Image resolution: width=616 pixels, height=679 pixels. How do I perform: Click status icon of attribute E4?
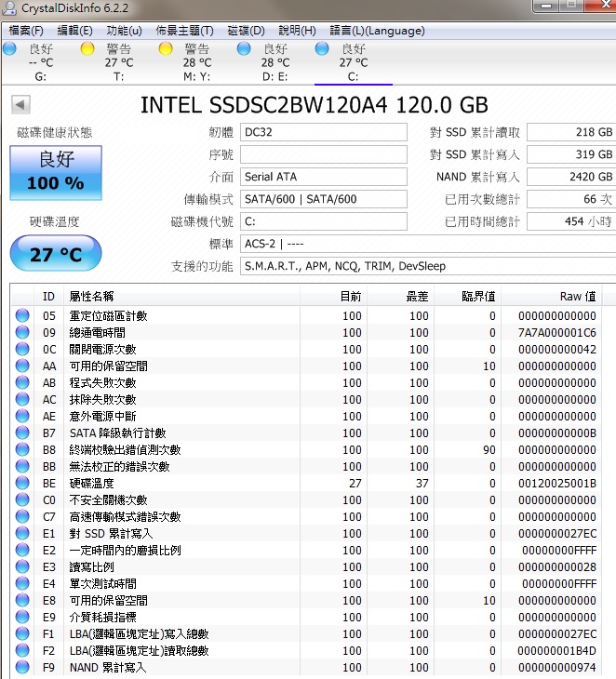tap(22, 584)
